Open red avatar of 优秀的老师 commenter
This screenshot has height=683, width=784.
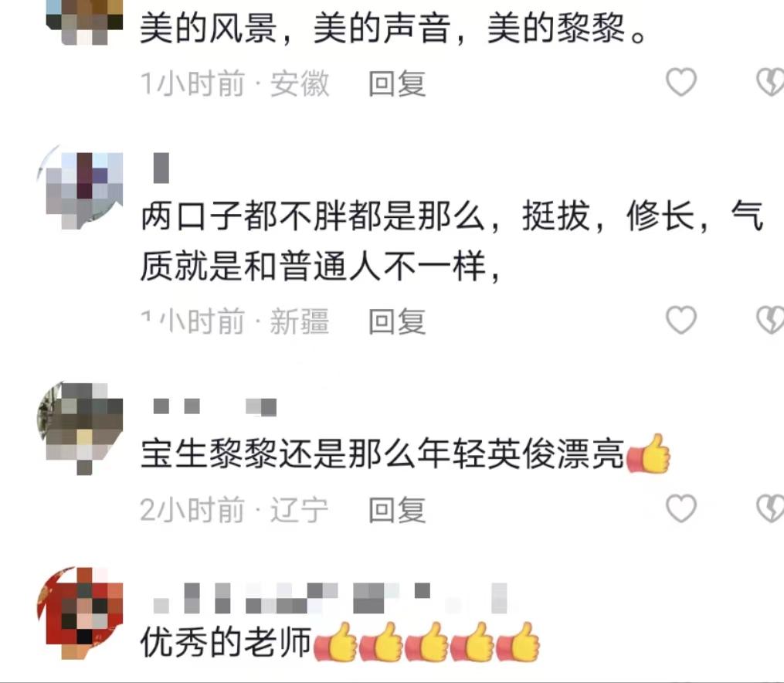(81, 612)
